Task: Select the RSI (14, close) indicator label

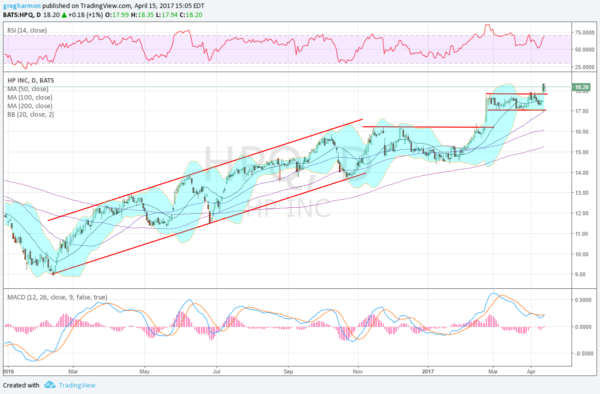Action: (x=27, y=30)
